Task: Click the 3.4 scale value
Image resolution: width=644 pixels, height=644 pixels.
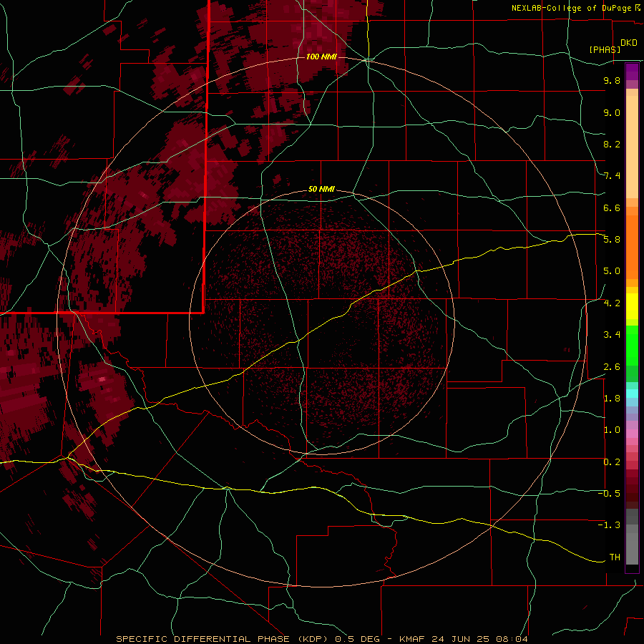Action: point(612,335)
